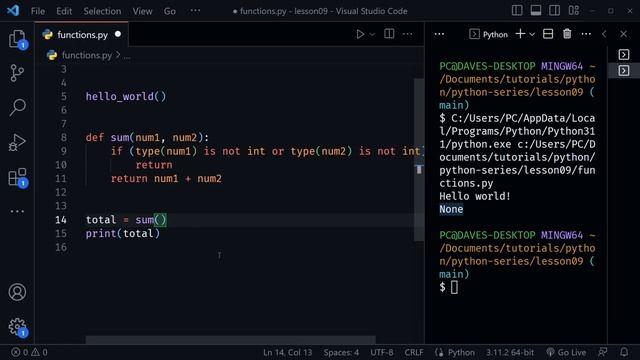This screenshot has height=360, width=640.
Task: Click the editor vertical scrollbar
Action: coord(419,159)
